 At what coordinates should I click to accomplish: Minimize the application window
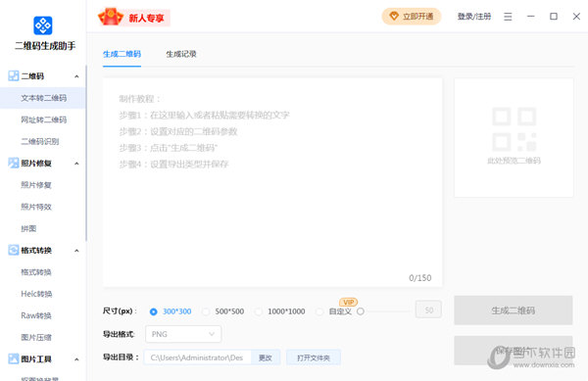(530, 17)
